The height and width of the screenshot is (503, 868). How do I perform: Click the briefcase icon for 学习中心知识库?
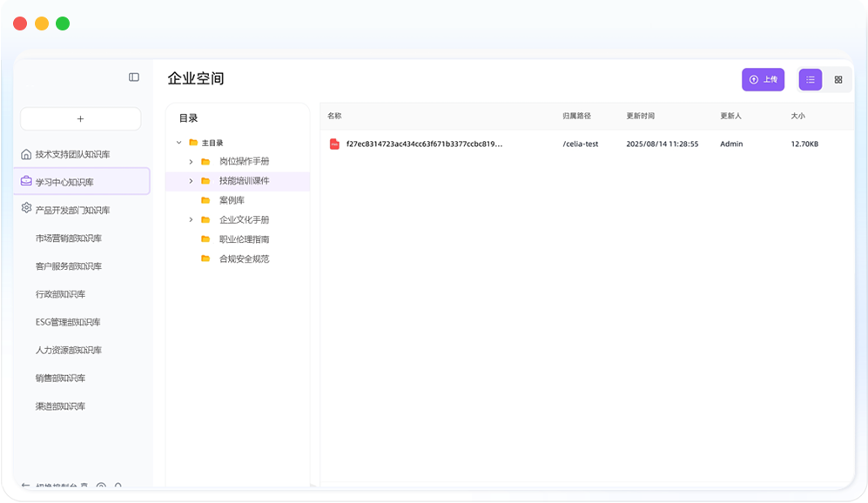point(26,182)
